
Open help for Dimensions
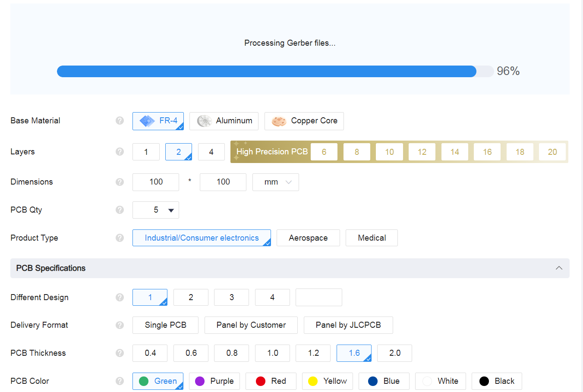[x=120, y=182]
